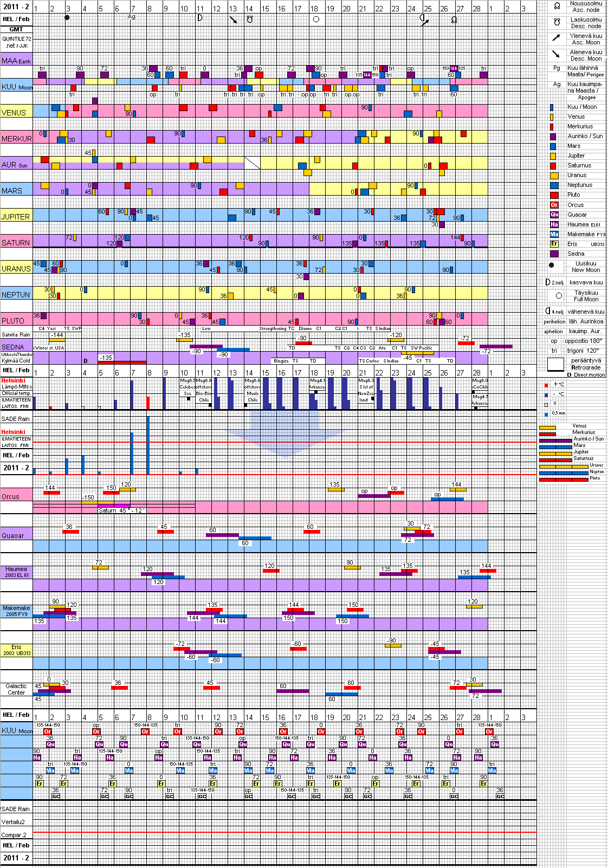Click the Orcus 'Or' badge in legend
The height and width of the screenshot is (868, 608).
click(x=554, y=205)
